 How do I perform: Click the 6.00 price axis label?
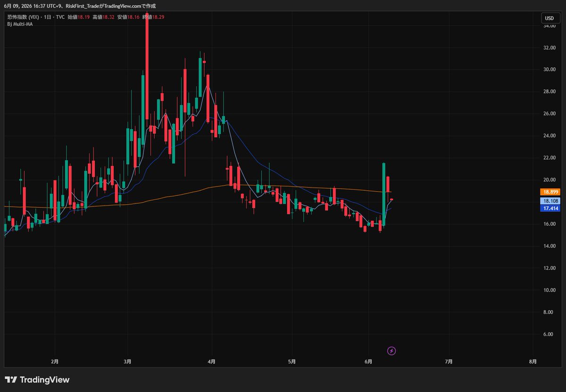click(x=549, y=335)
